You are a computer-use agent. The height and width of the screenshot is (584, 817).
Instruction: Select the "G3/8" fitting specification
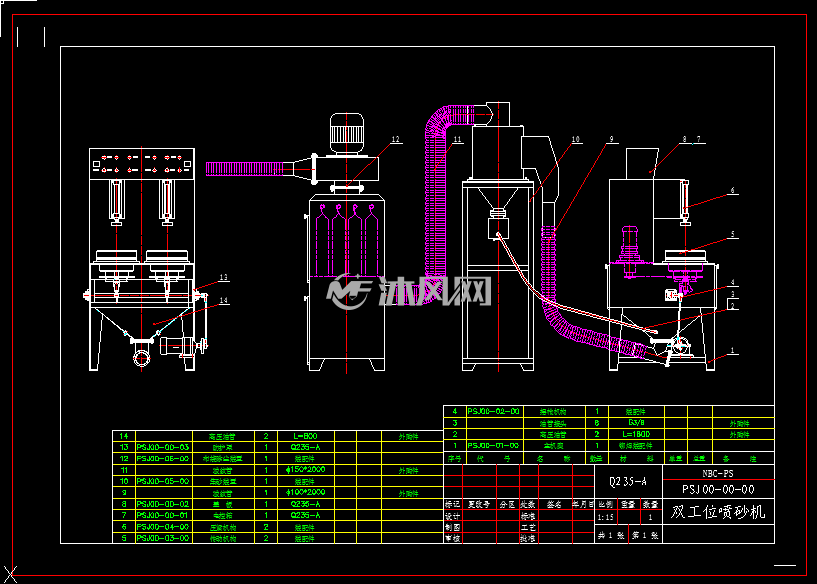[x=636, y=423]
